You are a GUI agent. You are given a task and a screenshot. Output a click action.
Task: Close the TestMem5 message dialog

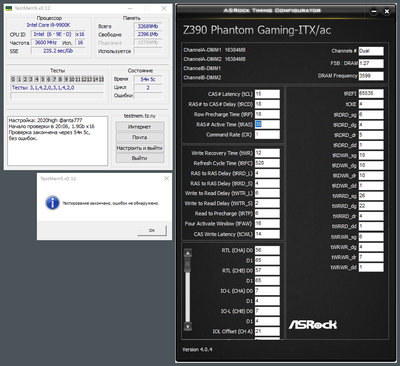click(166, 179)
